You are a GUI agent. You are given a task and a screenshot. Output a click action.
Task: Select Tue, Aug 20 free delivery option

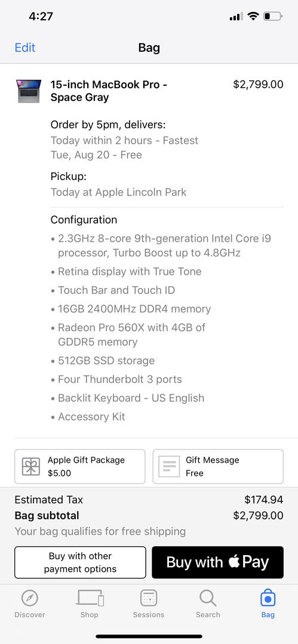click(96, 155)
